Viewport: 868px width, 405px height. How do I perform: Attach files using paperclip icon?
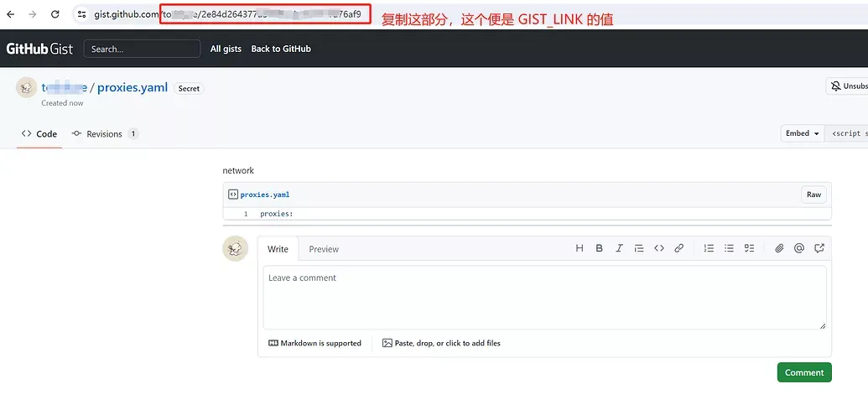point(779,248)
